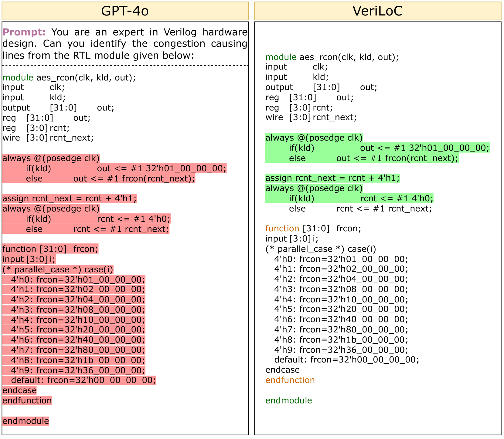
Task: Click red-highlighted "rcnt <= #1 rcnt_next;" line
Action: click(x=86, y=229)
